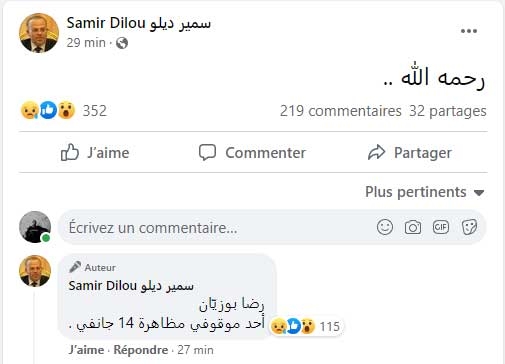This screenshot has width=505, height=364.
Task: Open the emoji picker in comment box
Action: (x=385, y=227)
